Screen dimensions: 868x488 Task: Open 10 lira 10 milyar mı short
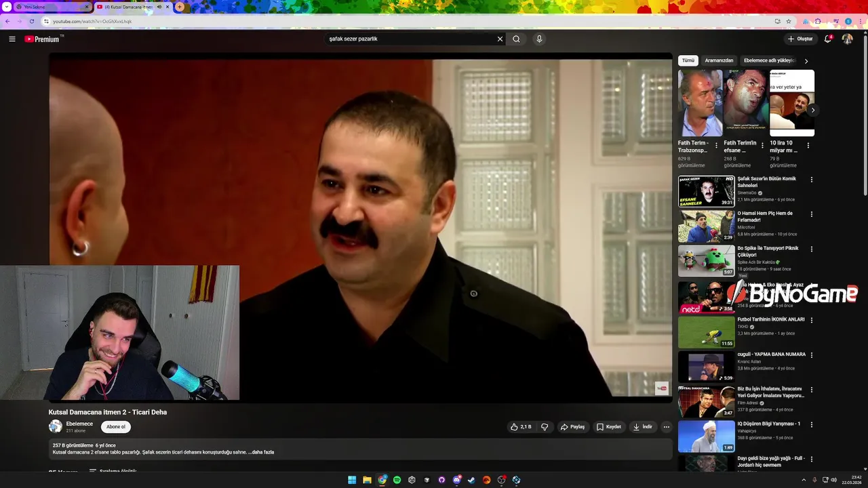pos(792,103)
